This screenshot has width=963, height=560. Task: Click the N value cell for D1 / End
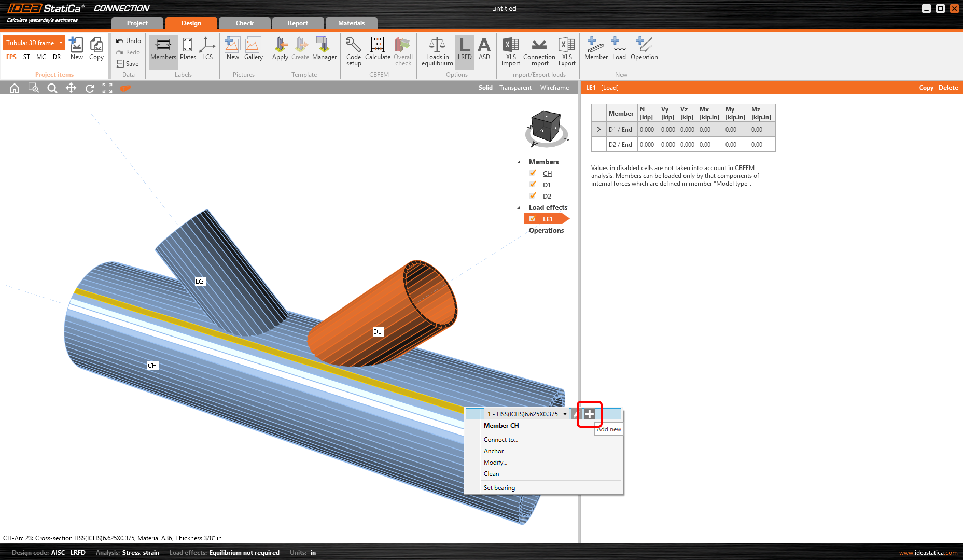[x=647, y=130]
